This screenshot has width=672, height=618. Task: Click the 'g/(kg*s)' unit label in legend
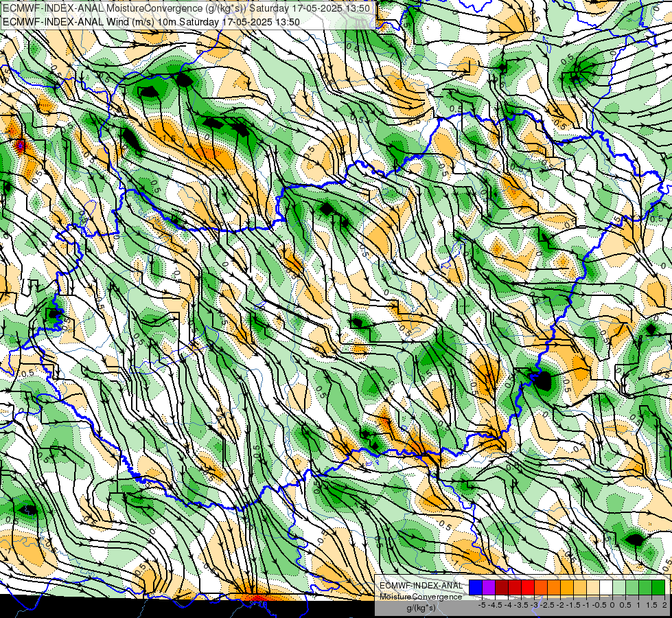pyautogui.click(x=421, y=608)
